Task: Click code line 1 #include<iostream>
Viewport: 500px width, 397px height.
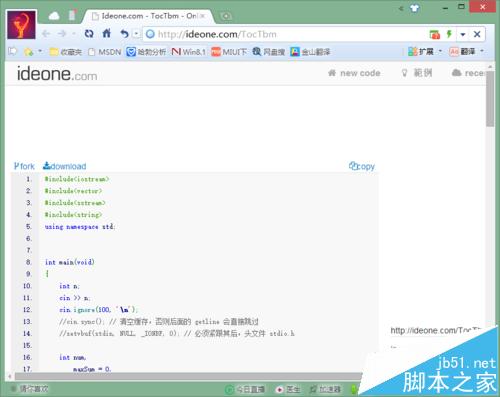Action: coord(77,179)
